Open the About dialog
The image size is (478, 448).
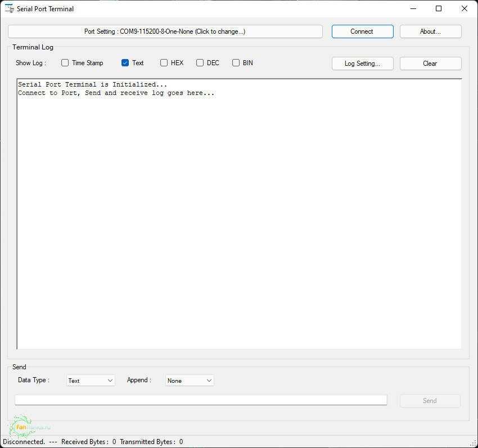(x=430, y=31)
